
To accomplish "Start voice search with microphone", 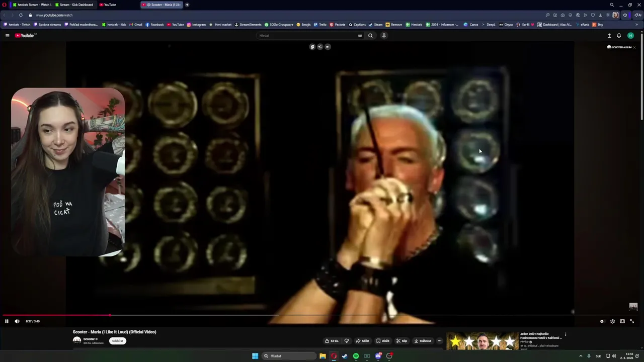I will (x=384, y=36).
